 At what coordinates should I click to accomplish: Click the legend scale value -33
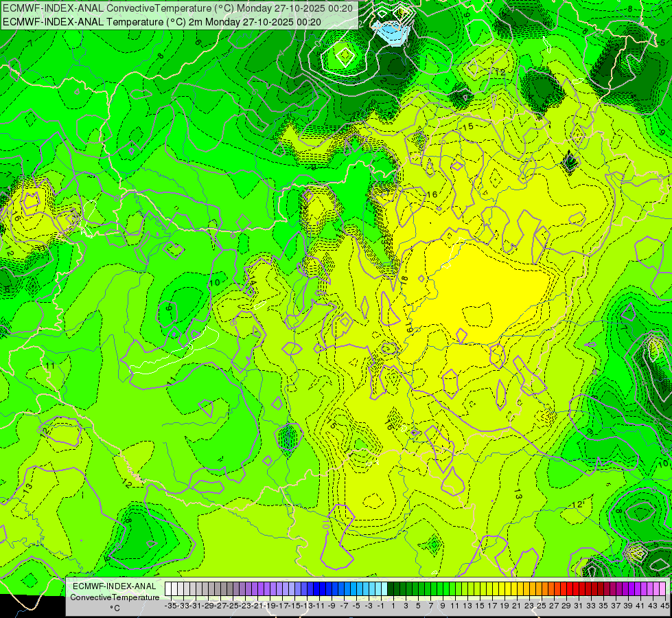click(183, 606)
